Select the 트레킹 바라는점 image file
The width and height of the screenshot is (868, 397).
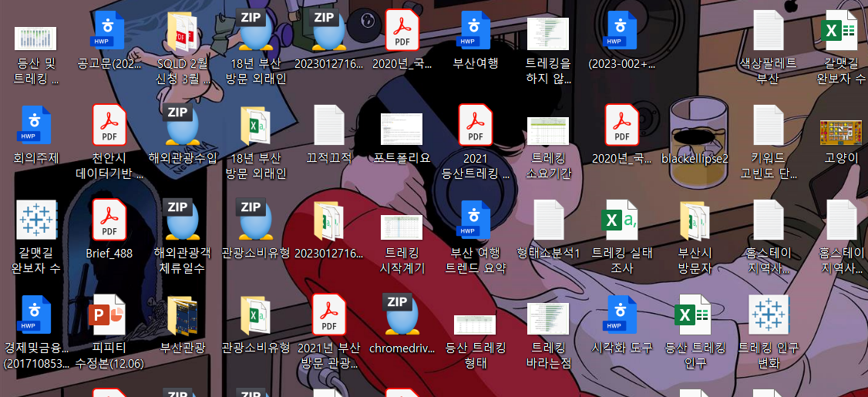[548, 318]
